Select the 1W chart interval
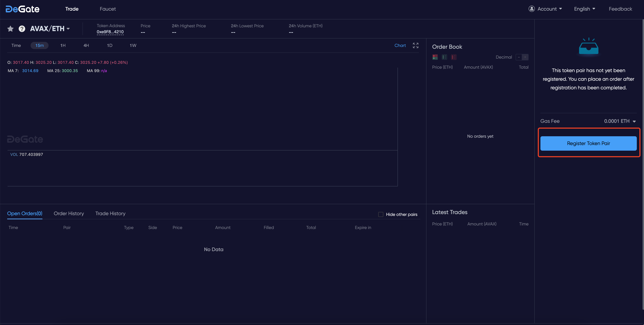Image resolution: width=644 pixels, height=325 pixels. tap(133, 45)
